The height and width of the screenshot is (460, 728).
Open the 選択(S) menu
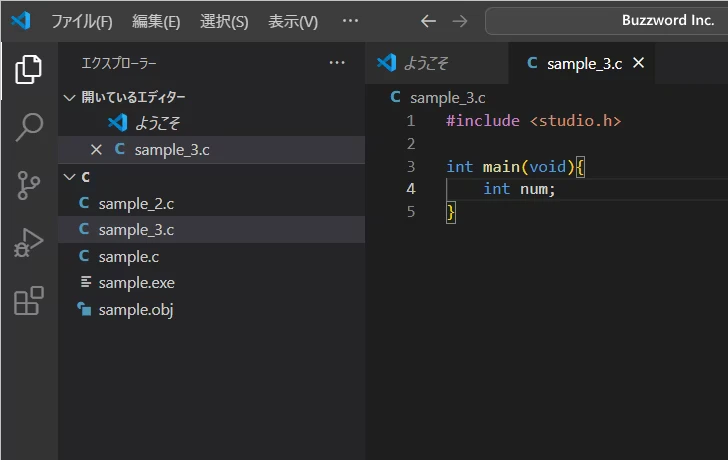[x=224, y=21]
